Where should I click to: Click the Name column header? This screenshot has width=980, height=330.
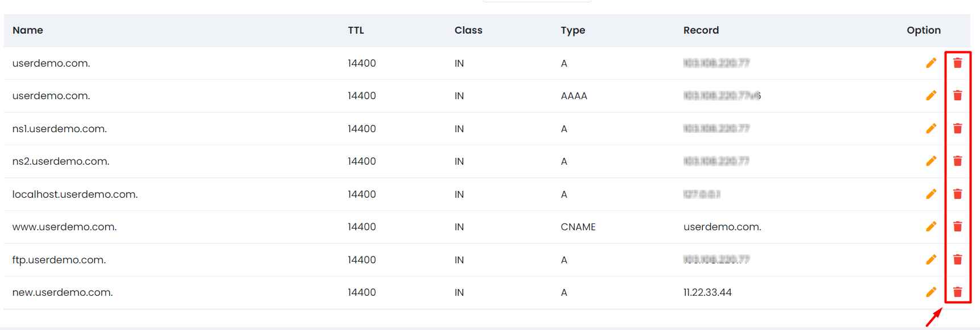coord(28,30)
